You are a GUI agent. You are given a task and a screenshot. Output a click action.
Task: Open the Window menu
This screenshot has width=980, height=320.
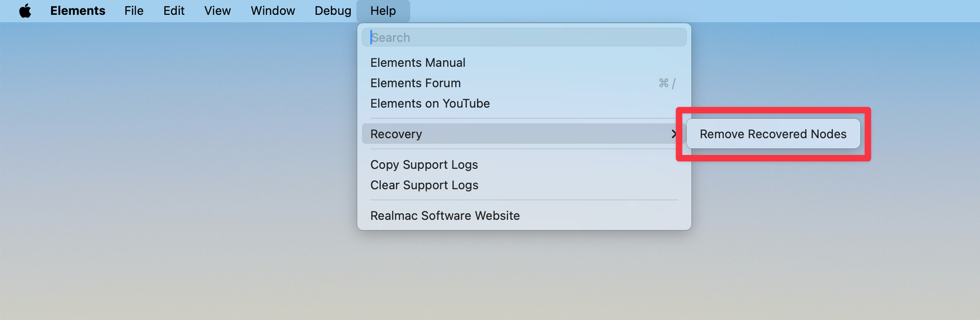coord(273,11)
